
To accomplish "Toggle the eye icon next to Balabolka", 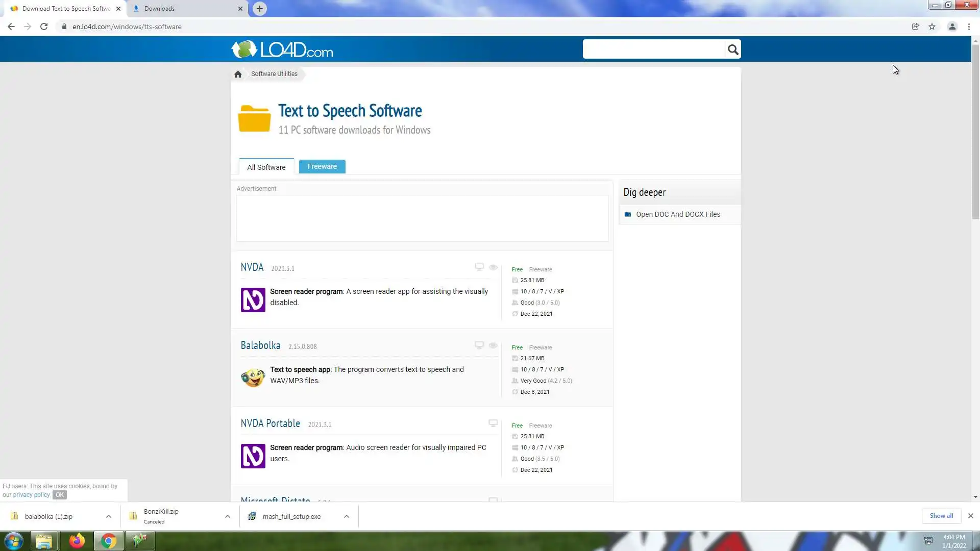I will tap(493, 345).
